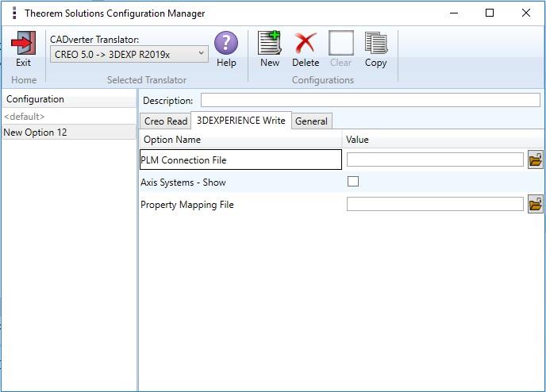Viewport: 546px width, 392px height.
Task: Minimize the Configuration Manager window
Action: pyautogui.click(x=454, y=13)
